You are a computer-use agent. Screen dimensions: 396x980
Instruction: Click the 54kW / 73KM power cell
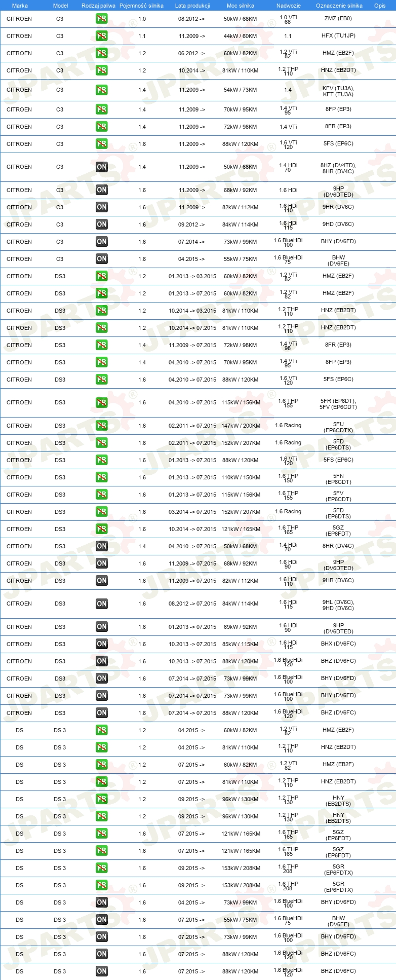click(241, 90)
